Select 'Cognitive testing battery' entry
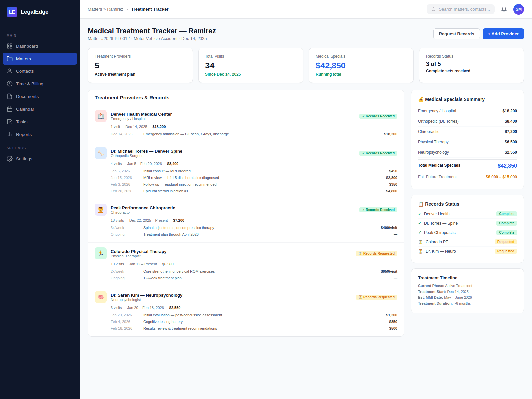 tap(254, 322)
